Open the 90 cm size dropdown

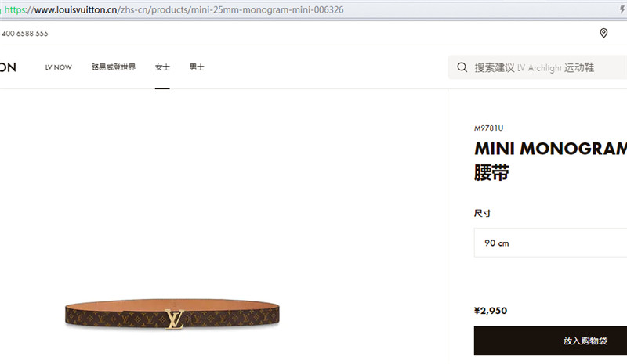pyautogui.click(x=550, y=243)
